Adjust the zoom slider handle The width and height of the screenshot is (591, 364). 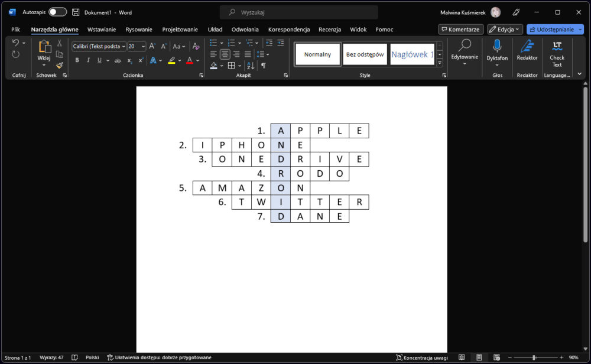click(x=534, y=357)
